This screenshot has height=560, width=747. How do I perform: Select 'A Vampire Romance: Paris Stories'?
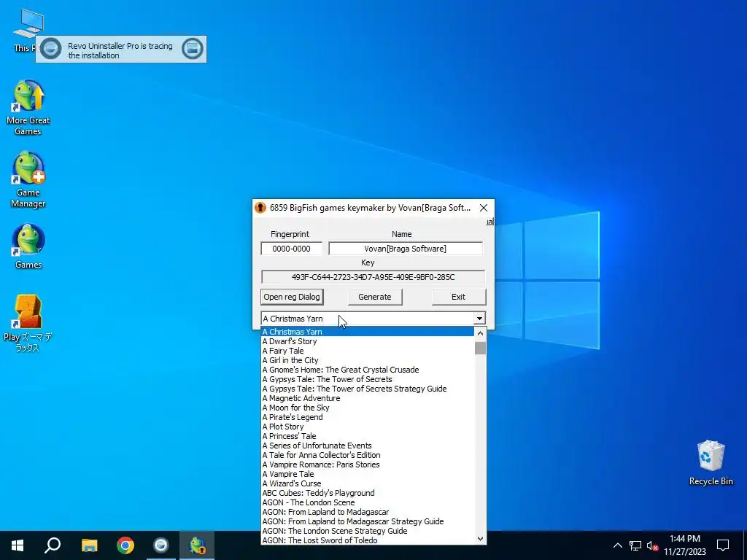368,464
